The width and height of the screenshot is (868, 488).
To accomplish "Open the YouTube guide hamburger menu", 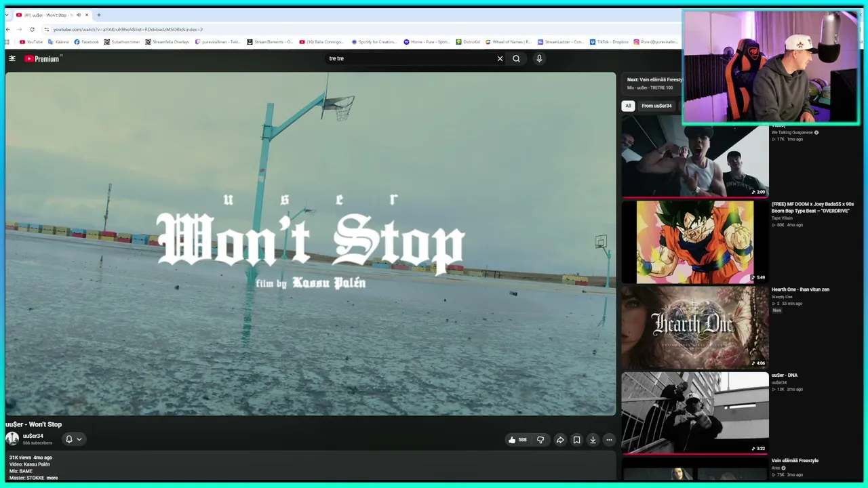I will click(12, 58).
